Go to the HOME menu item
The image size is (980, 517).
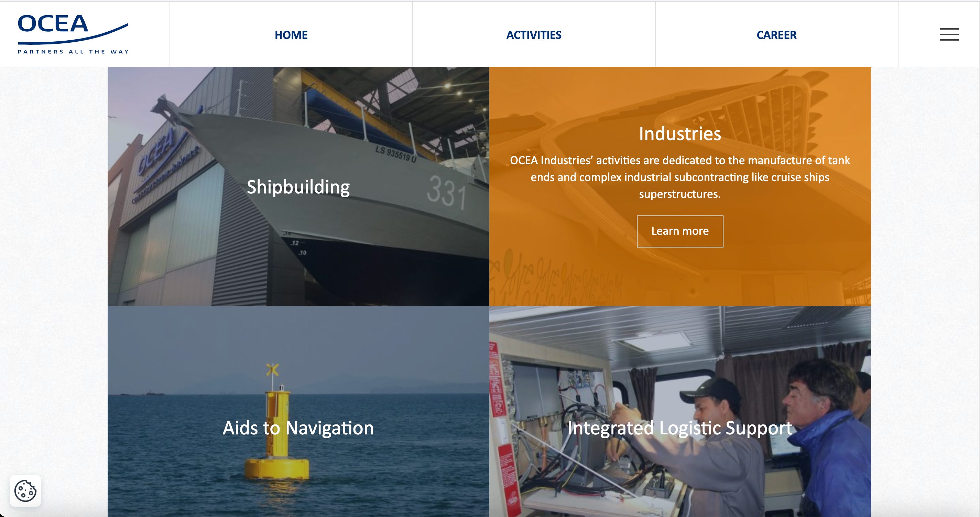291,35
